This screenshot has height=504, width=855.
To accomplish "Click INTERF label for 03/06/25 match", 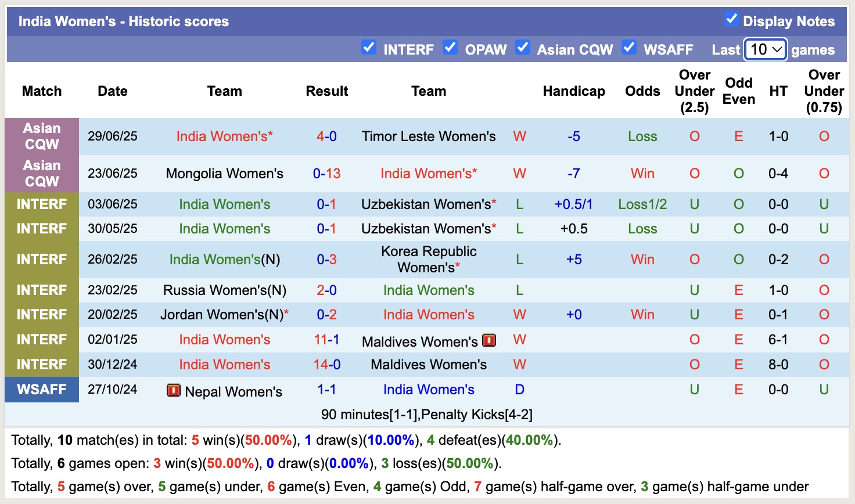I will coord(42,204).
